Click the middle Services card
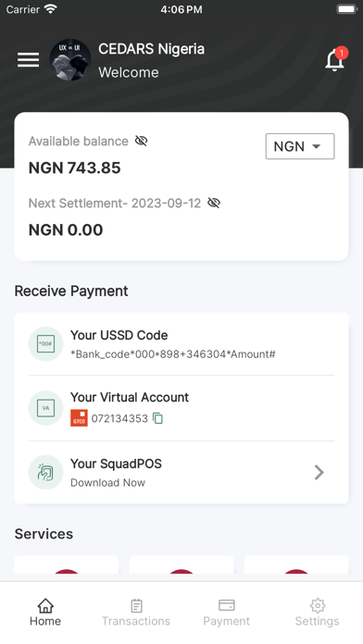This screenshot has width=363, height=644. (x=181, y=565)
